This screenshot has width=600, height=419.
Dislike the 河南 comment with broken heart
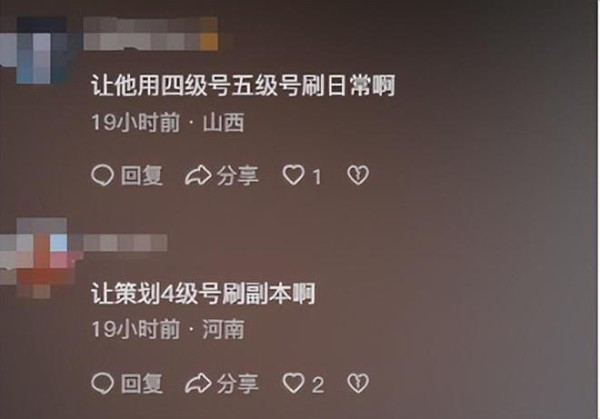(x=358, y=383)
